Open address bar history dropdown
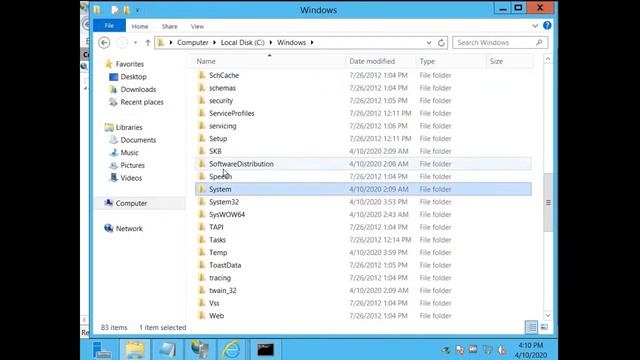This screenshot has height=360, width=640. 429,42
